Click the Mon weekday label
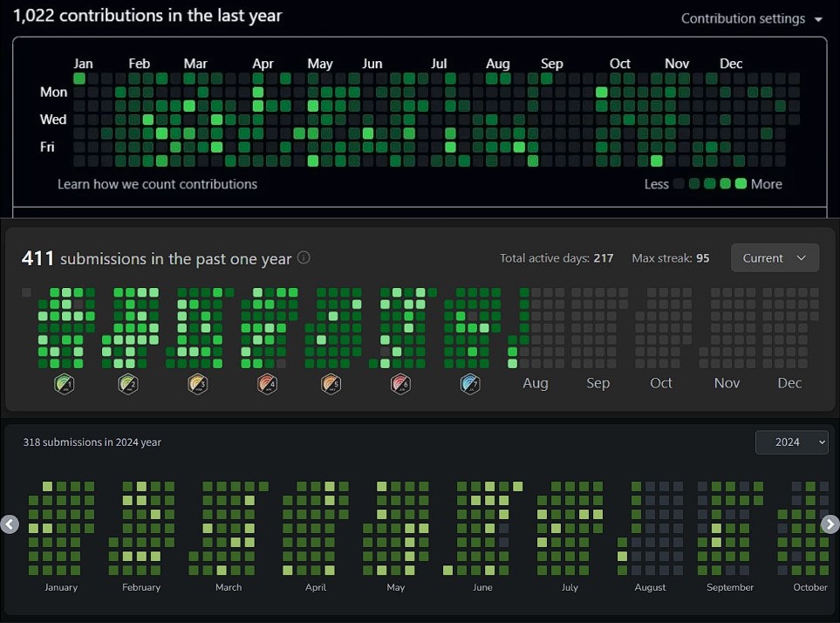 tap(53, 92)
